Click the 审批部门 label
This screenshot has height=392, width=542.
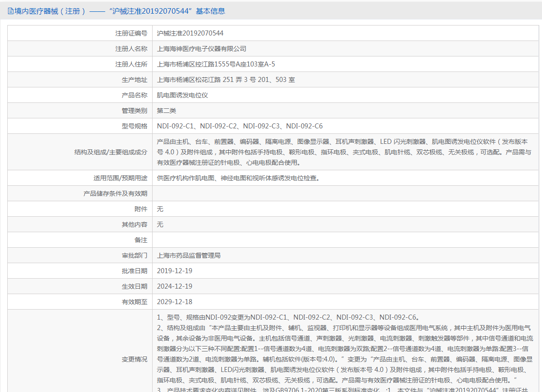(x=134, y=255)
